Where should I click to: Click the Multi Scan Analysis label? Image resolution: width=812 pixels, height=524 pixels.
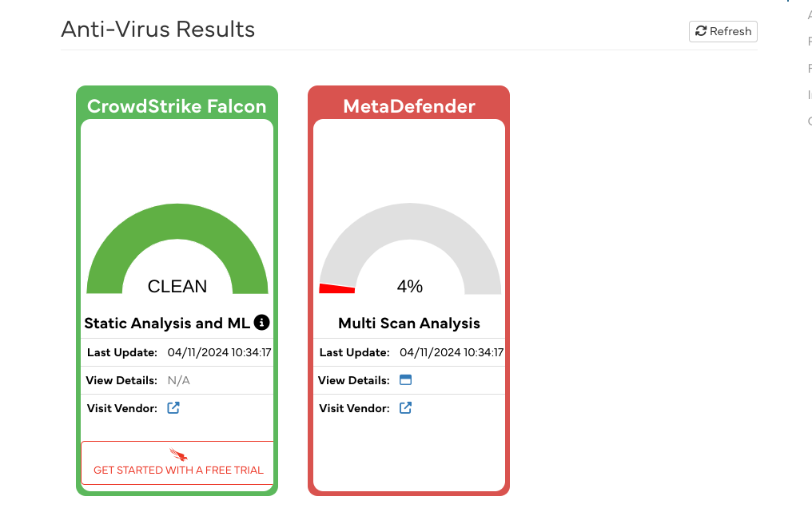point(409,324)
